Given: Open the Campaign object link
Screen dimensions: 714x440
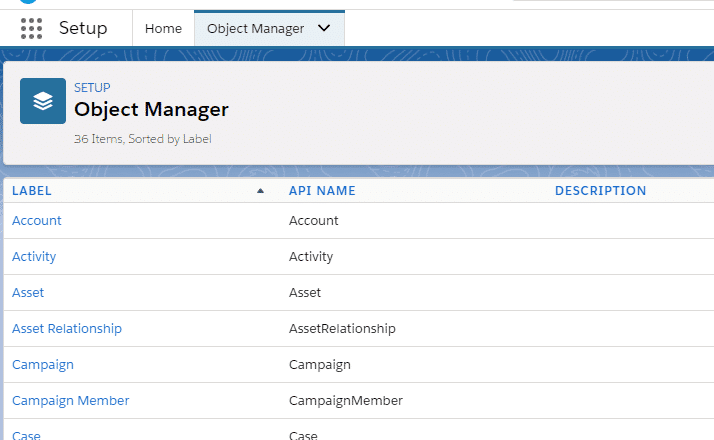Looking at the screenshot, I should (43, 364).
